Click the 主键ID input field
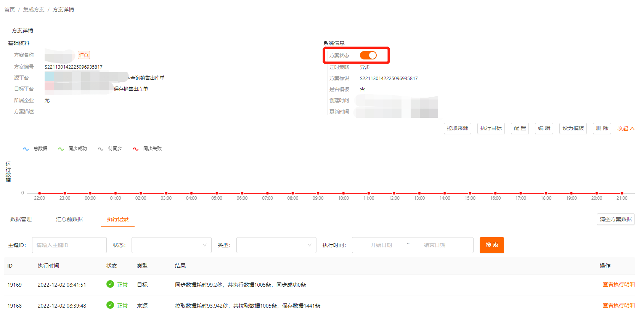Viewport: 644px width, 316px height. pos(69,245)
